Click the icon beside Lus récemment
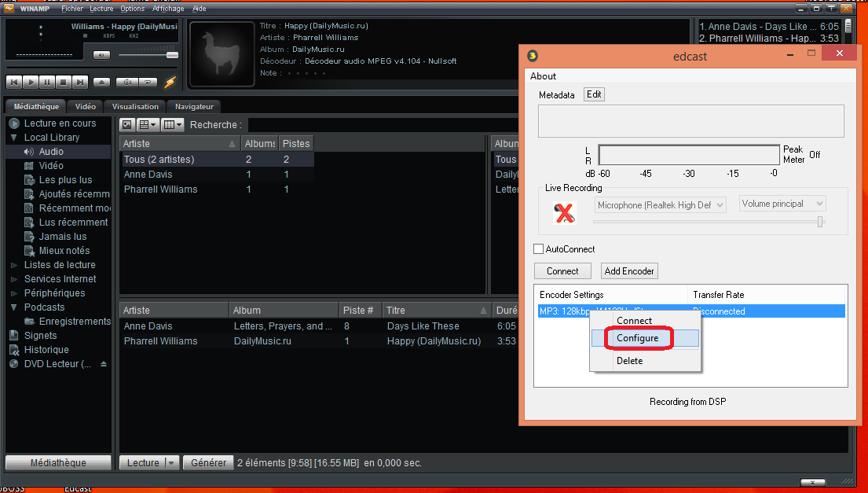 (29, 223)
